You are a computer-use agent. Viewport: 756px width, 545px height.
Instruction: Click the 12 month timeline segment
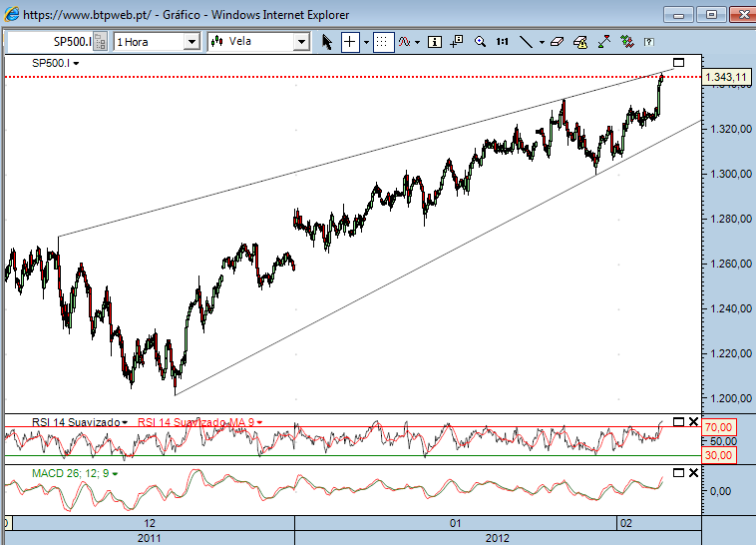point(154,523)
